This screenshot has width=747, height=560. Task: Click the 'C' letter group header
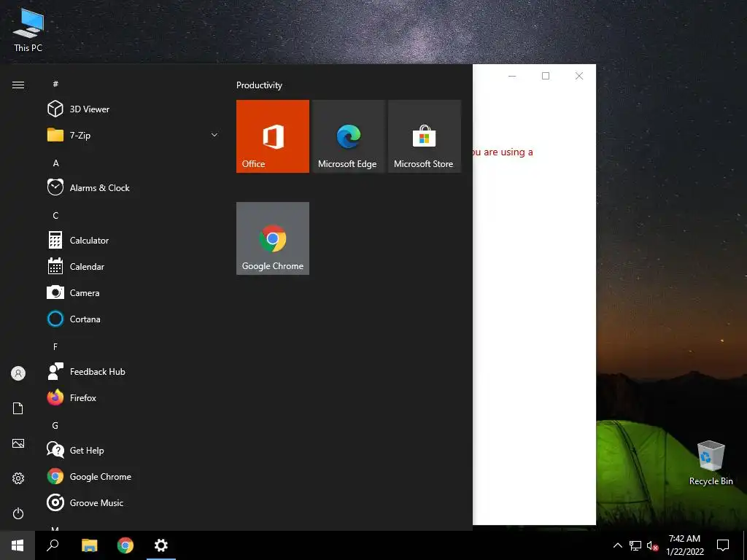click(55, 215)
